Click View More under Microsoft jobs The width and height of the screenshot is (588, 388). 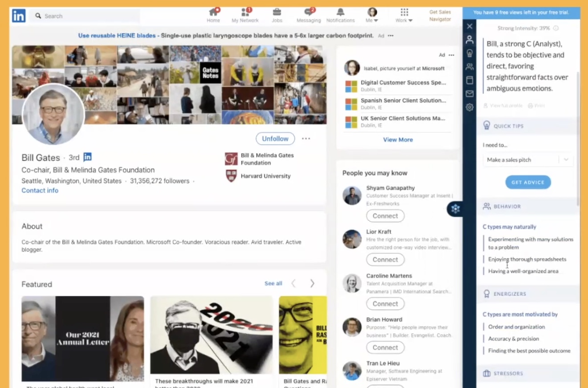[398, 140]
